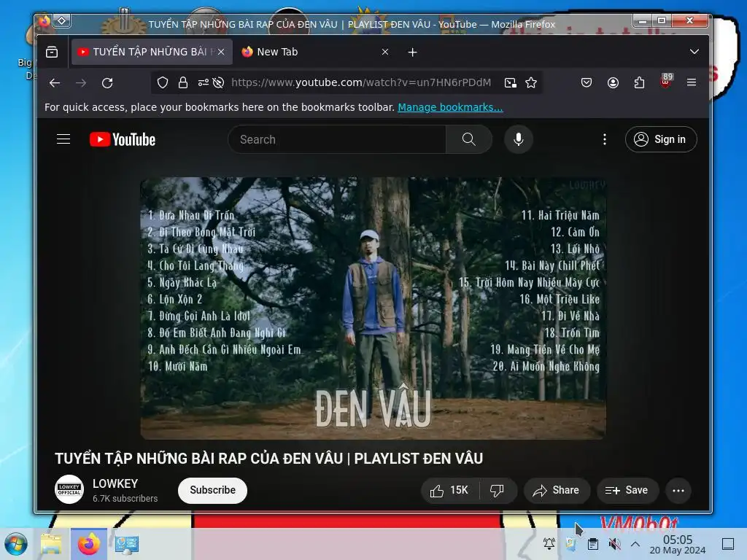Bookmark this page with star icon
Image resolution: width=747 pixels, height=560 pixels.
point(531,83)
